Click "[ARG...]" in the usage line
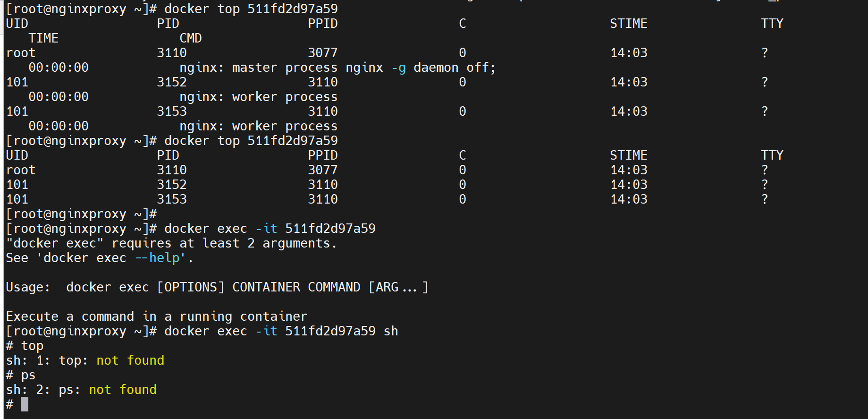Viewport: 868px width, 419px height. tap(398, 287)
